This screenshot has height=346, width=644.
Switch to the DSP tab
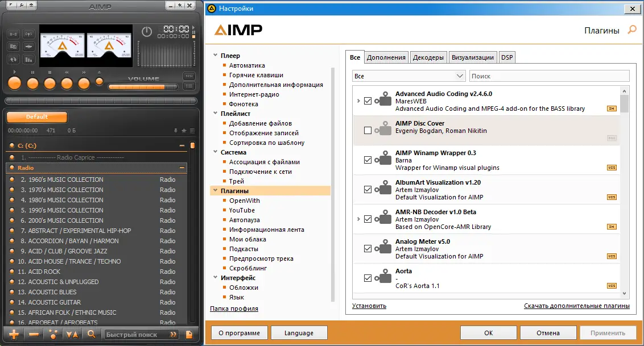click(x=507, y=57)
